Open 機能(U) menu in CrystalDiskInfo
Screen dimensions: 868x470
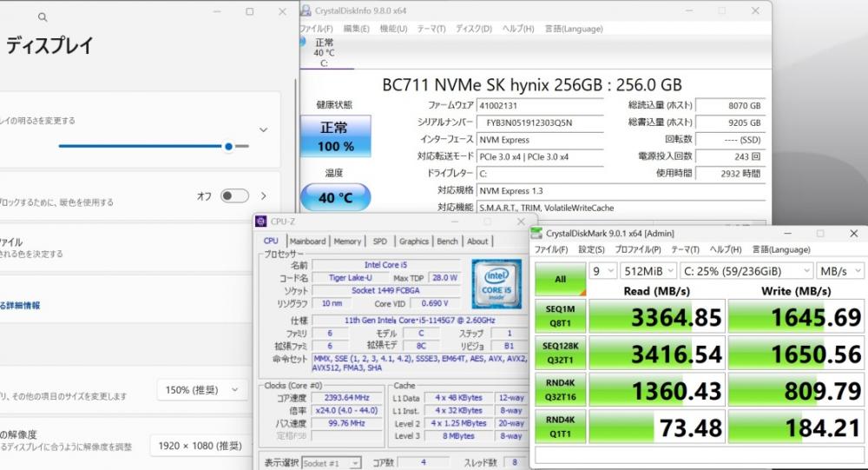(393, 29)
